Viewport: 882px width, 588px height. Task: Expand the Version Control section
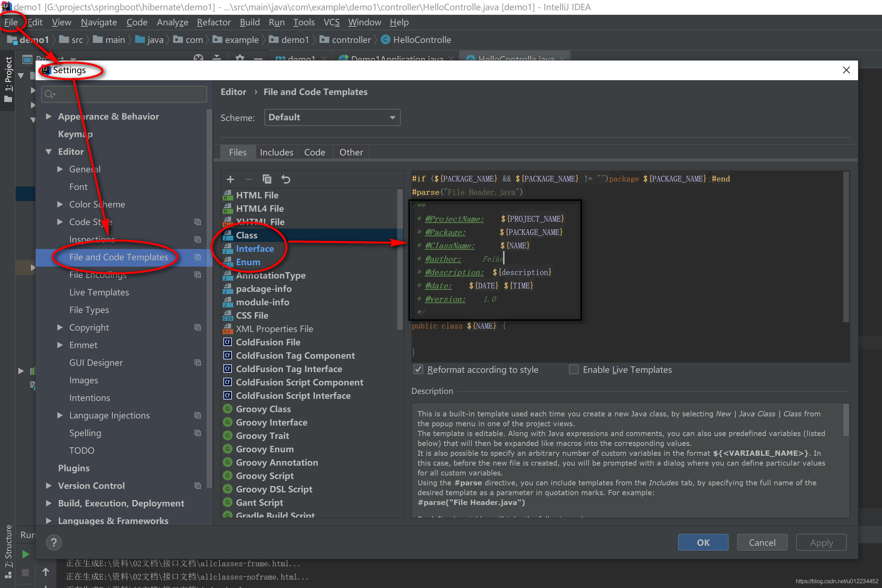coord(49,486)
